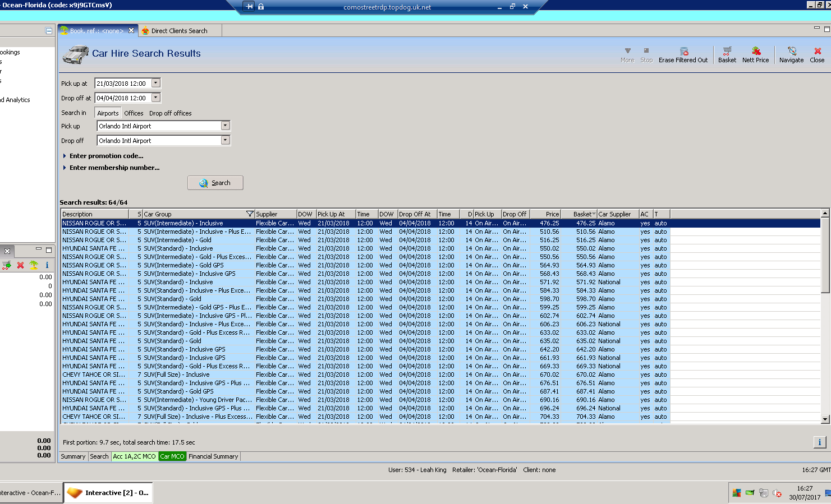Click the basket-with-green-arrow icon in left panel

pyautogui.click(x=7, y=265)
